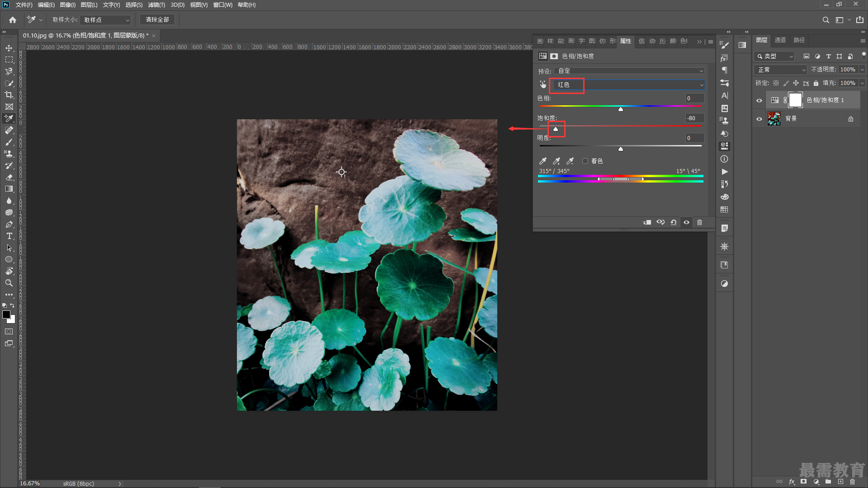This screenshot has height=488, width=868.
Task: Click the foreground color swatch
Action: point(6,314)
